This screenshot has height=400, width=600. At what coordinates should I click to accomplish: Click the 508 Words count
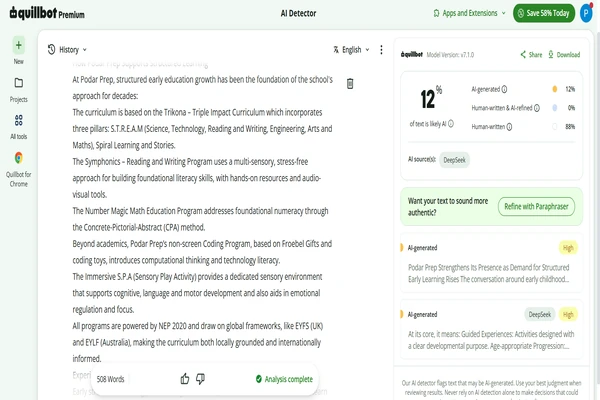(x=110, y=379)
